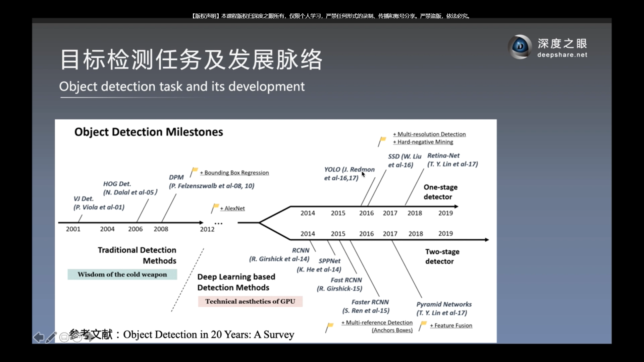The height and width of the screenshot is (362, 644).
Task: Open the more slideshow options ellipsis
Action: [x=77, y=338]
